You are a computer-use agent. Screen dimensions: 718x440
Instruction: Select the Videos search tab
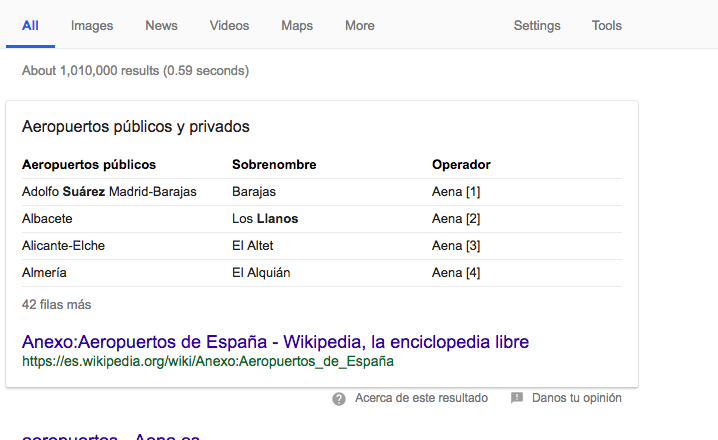pyautogui.click(x=229, y=26)
